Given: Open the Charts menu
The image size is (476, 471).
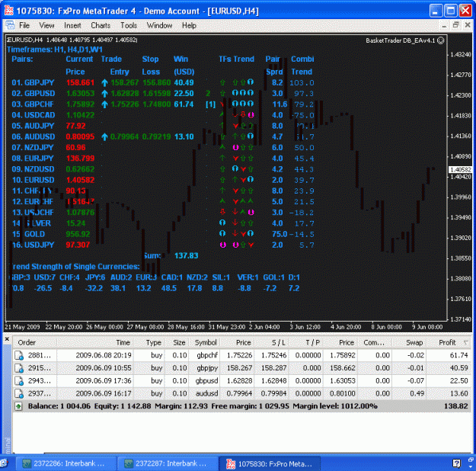Looking at the screenshot, I should [101, 25].
